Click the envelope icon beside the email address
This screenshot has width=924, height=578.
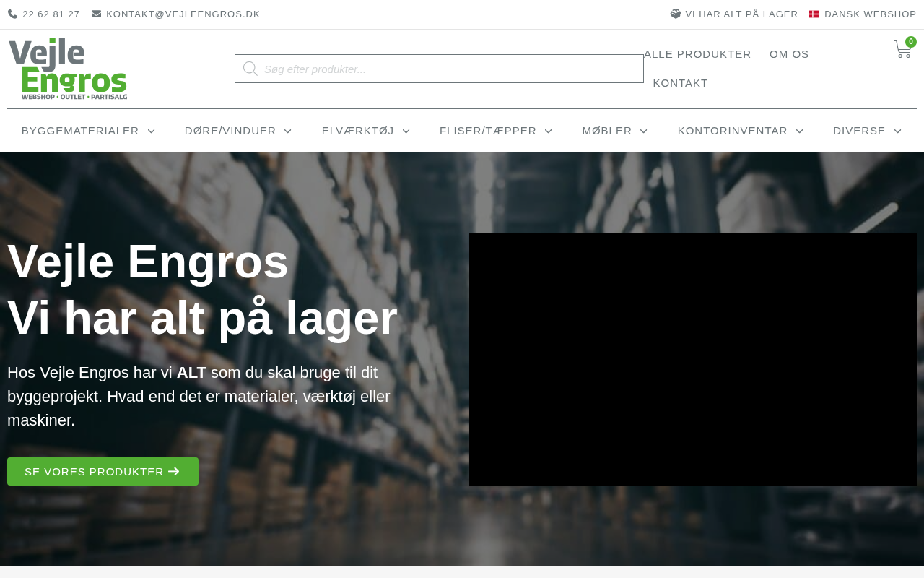point(97,14)
